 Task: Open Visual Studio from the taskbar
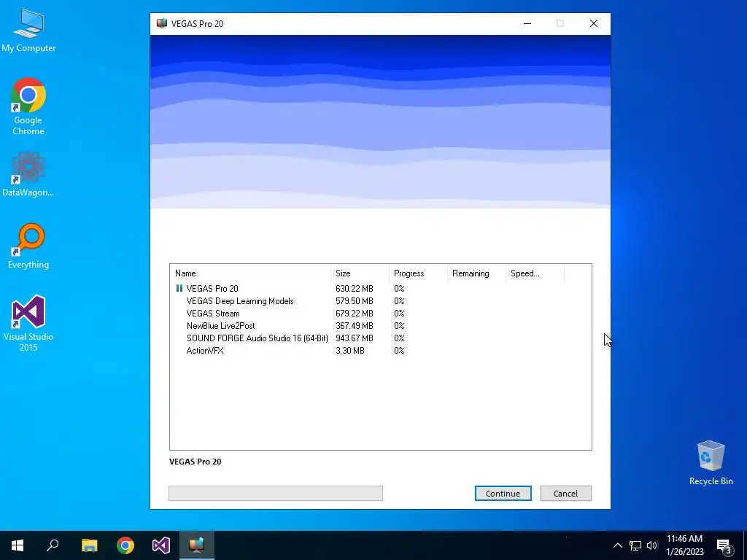[x=161, y=545]
